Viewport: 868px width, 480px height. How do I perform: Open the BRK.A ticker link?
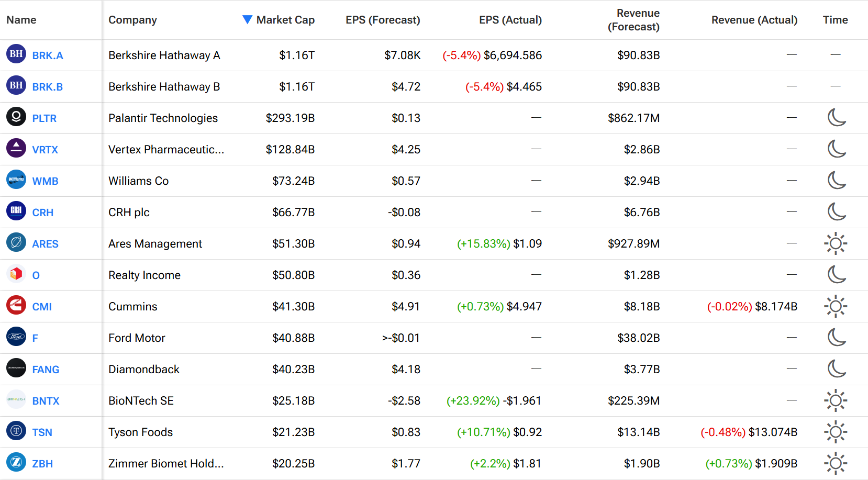coord(48,55)
